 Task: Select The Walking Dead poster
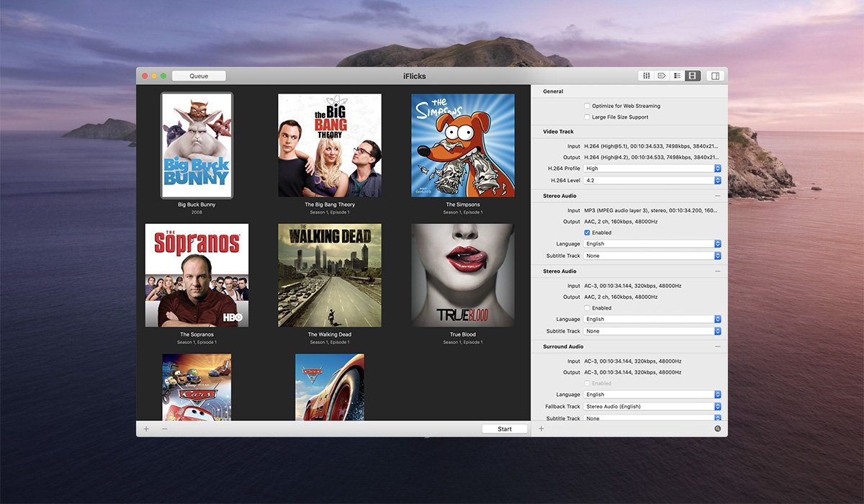point(330,275)
